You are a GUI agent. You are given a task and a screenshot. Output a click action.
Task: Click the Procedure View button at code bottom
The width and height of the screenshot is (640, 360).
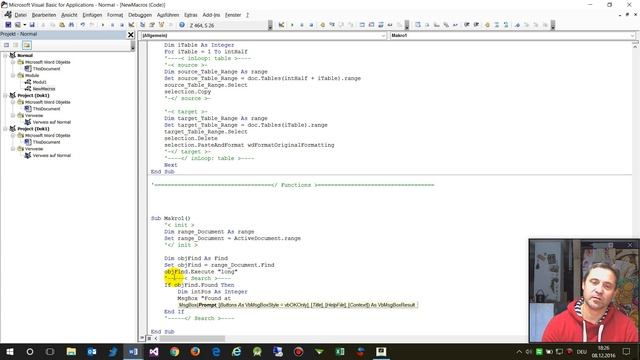click(142, 338)
